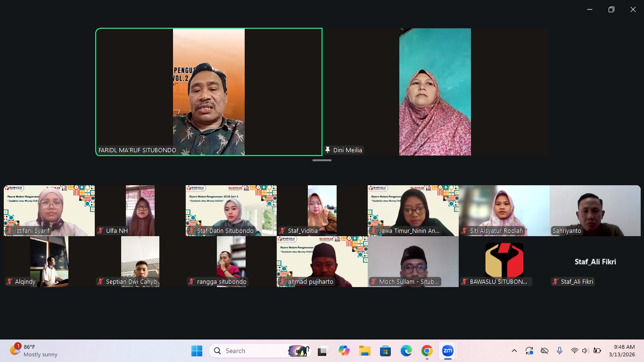Open Copilot icon in the taskbar
The image size is (644, 362).
point(344,351)
